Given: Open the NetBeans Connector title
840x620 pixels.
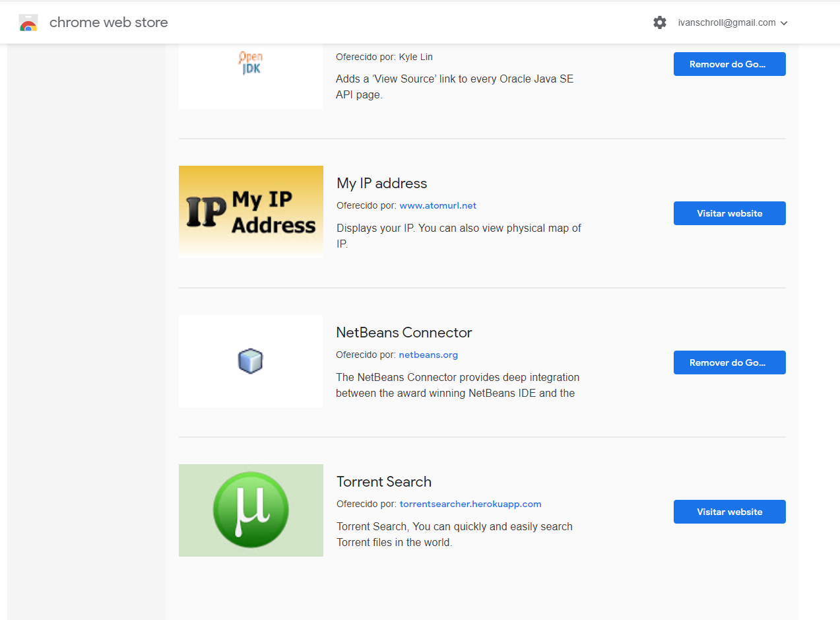Looking at the screenshot, I should pos(404,332).
